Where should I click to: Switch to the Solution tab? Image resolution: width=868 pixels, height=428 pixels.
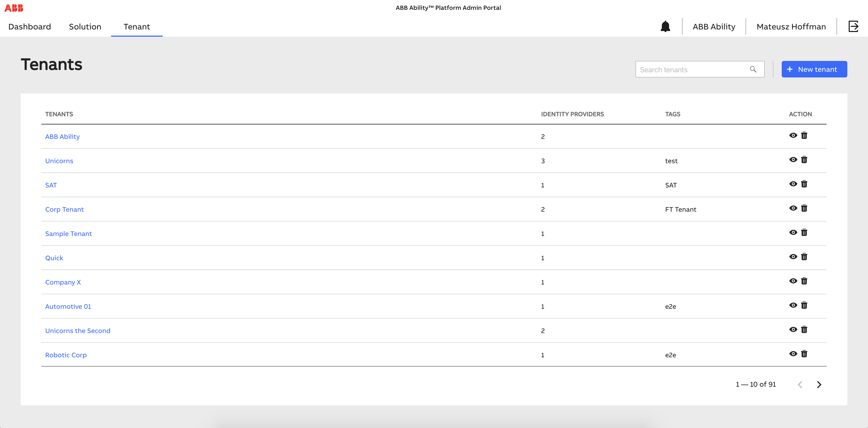pyautogui.click(x=85, y=27)
